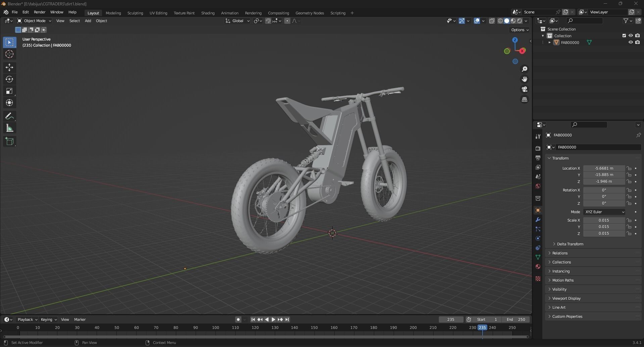Select the Transform tool
644x347 pixels.
point(9,103)
